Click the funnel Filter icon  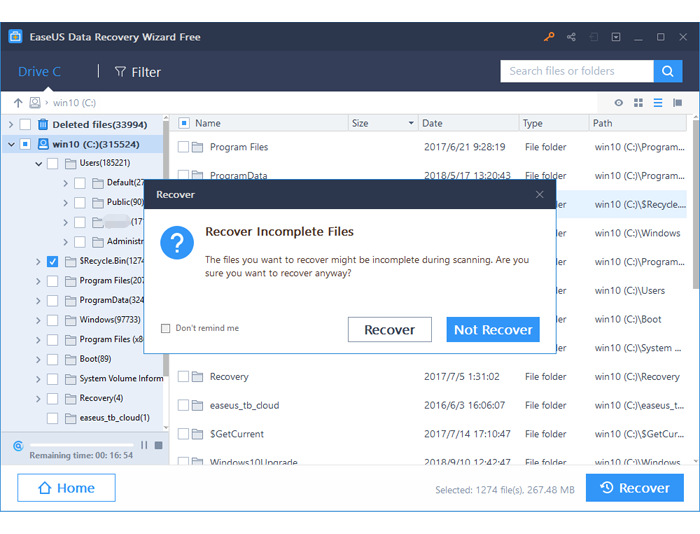click(120, 71)
